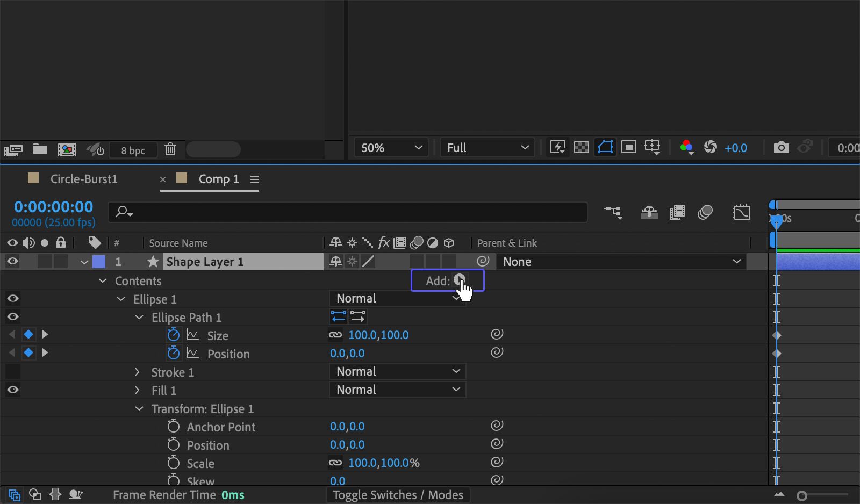The width and height of the screenshot is (860, 504).
Task: Mute audio for Shape Layer 1
Action: tap(28, 262)
